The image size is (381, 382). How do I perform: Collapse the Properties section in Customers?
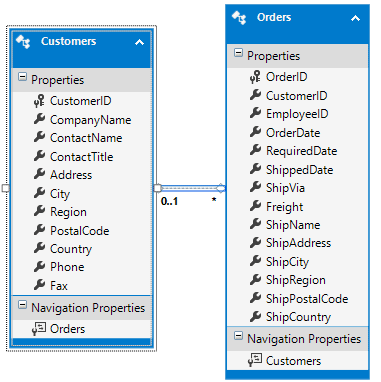22,77
